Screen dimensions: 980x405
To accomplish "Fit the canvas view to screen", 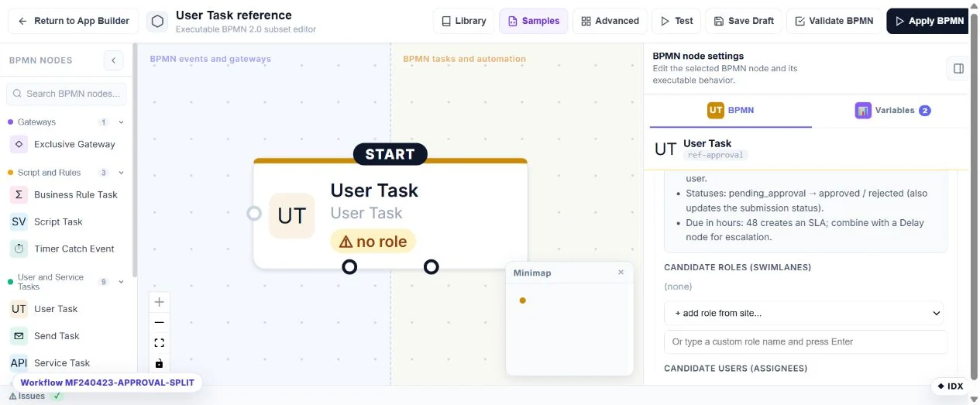I will (159, 343).
